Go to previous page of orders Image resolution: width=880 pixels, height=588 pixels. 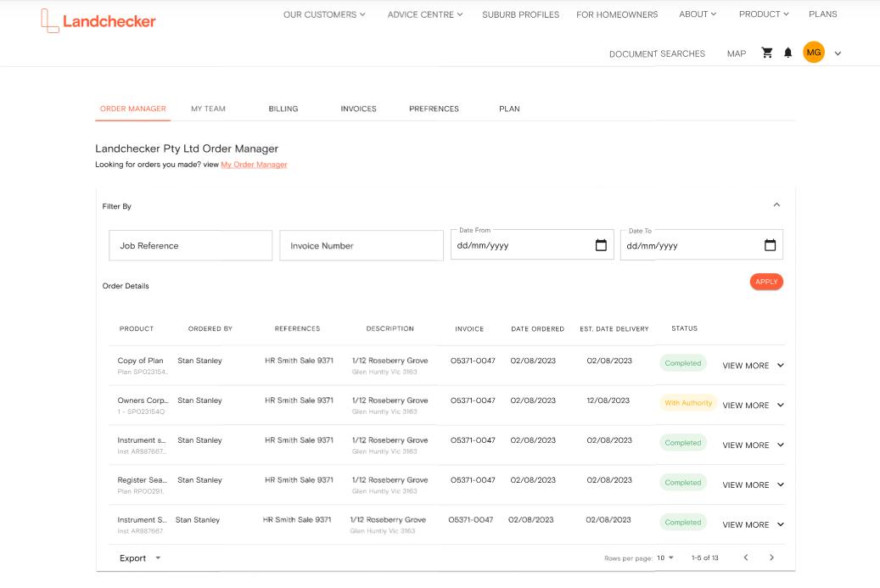pyautogui.click(x=746, y=557)
